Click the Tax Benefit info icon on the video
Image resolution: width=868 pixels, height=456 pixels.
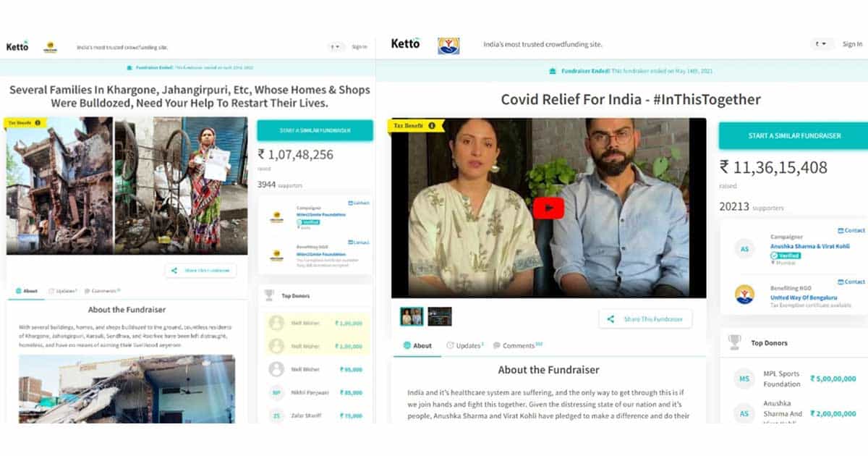click(x=432, y=126)
